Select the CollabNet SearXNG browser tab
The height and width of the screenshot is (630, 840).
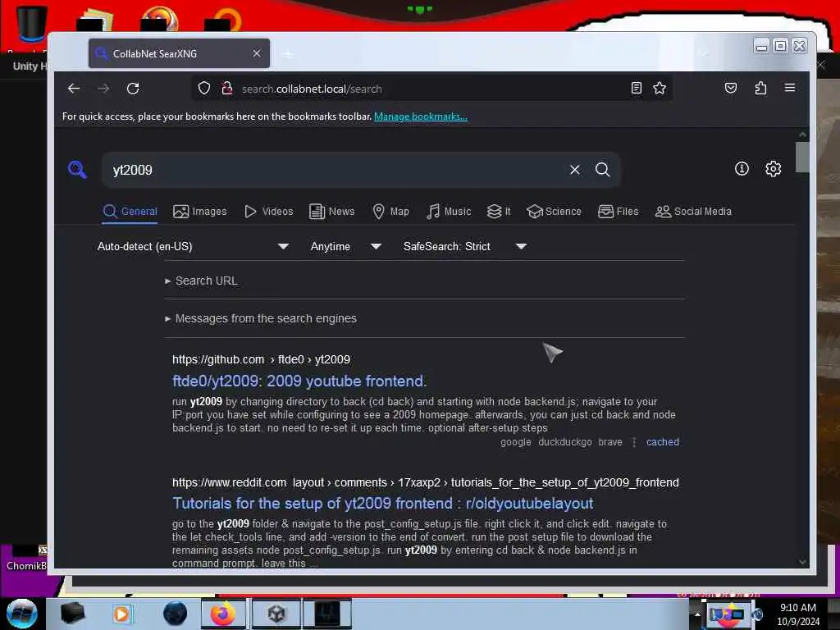[x=179, y=53]
